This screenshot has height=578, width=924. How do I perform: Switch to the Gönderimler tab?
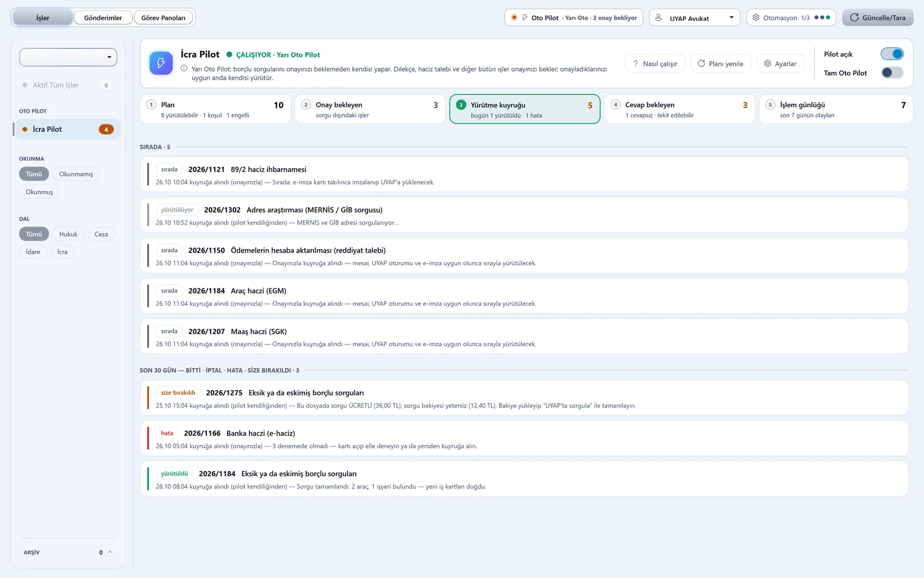pyautogui.click(x=103, y=18)
